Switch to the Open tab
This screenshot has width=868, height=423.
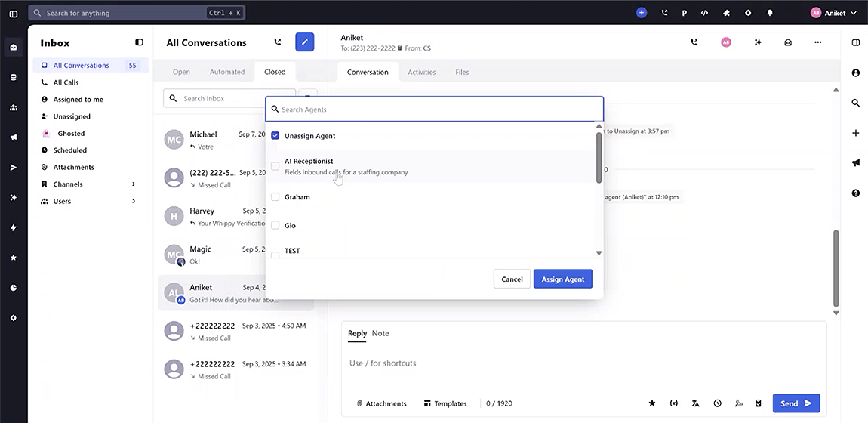[x=181, y=72]
